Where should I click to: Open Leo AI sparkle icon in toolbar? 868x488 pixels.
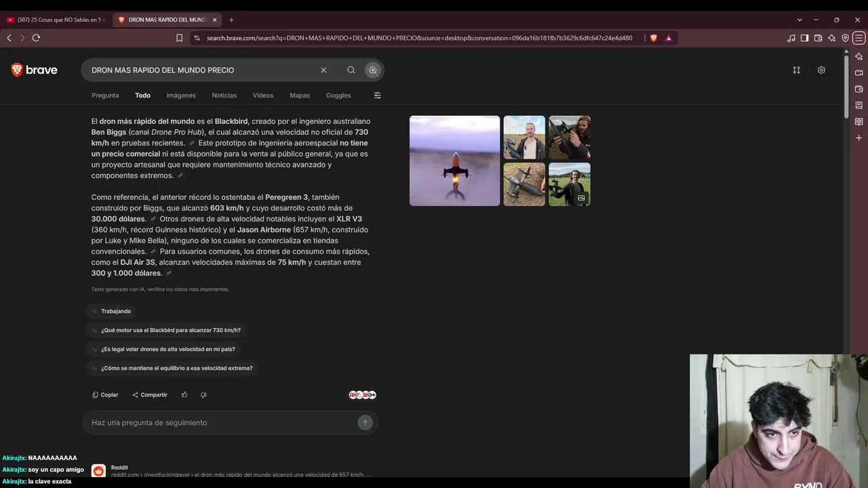(x=831, y=38)
